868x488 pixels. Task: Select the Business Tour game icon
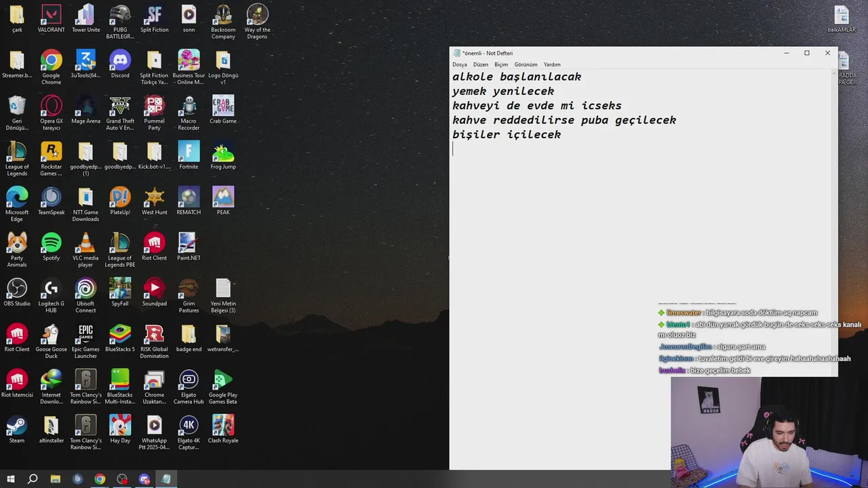click(x=189, y=67)
